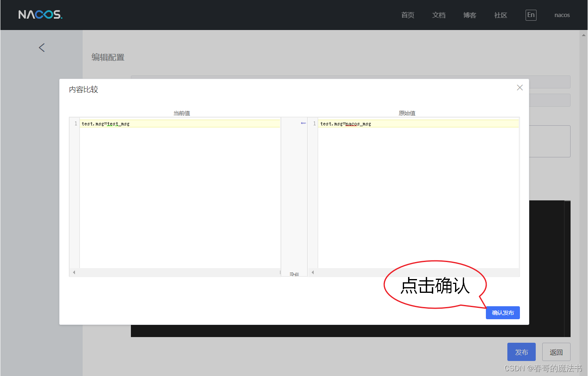
Task: Click left scroll arrow of 当前值 pane
Action: tap(74, 272)
